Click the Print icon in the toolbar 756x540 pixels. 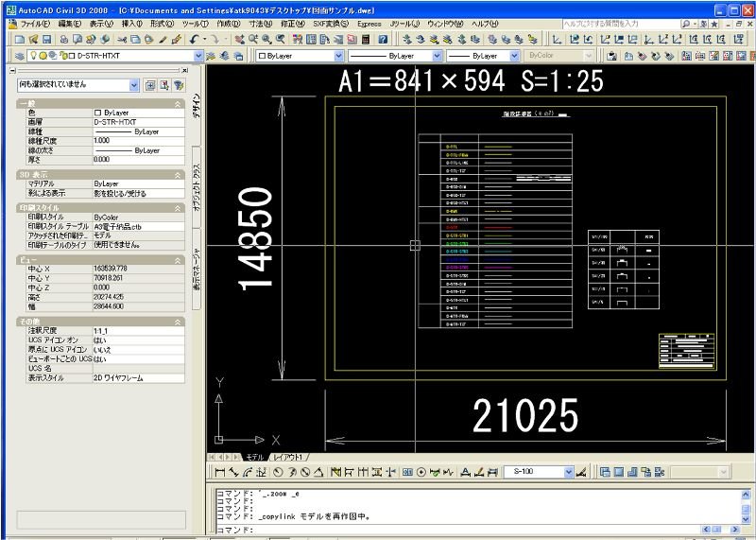(x=64, y=40)
